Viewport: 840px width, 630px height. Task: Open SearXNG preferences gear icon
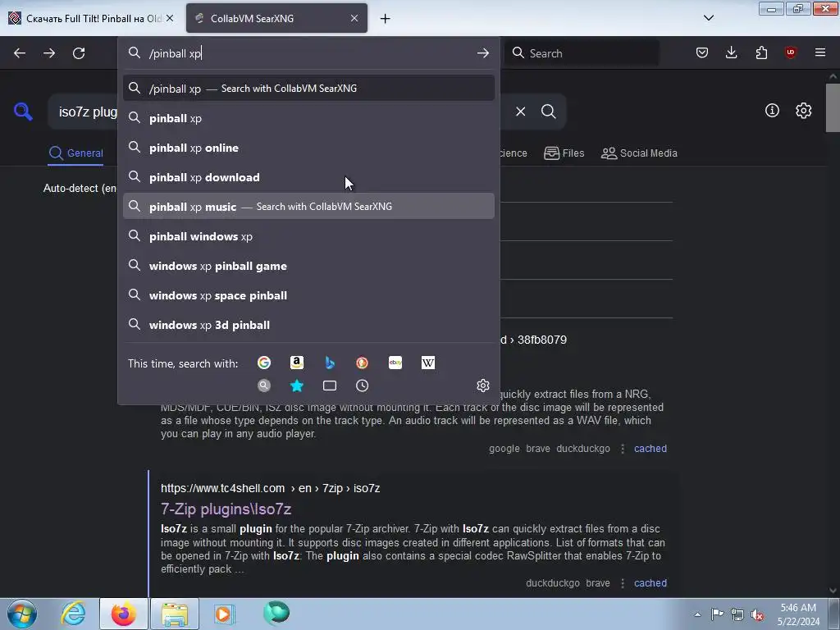coord(803,111)
